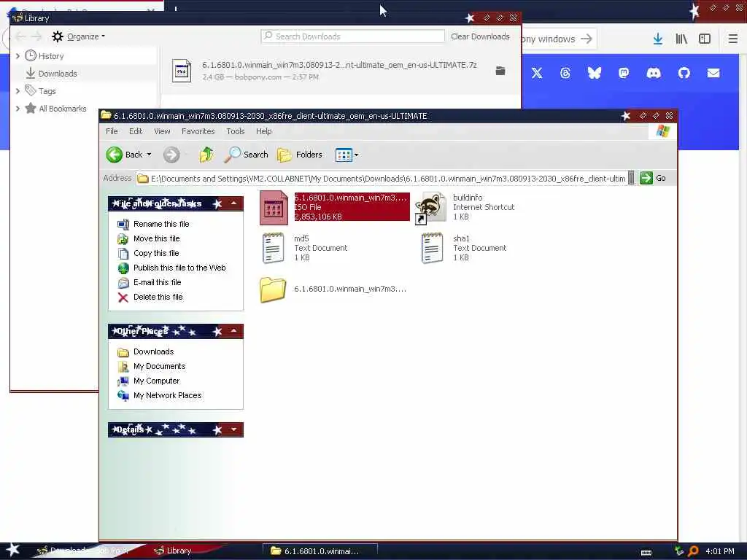Click the Explorer address bar path
This screenshot has height=560, width=747.
(x=387, y=179)
